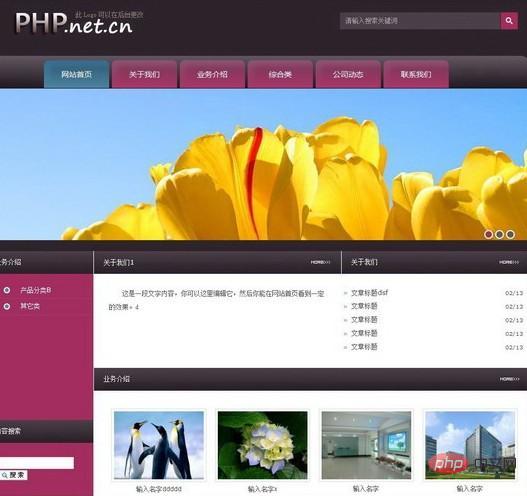
Task: Click the magnifier search button in header
Action: point(509,21)
